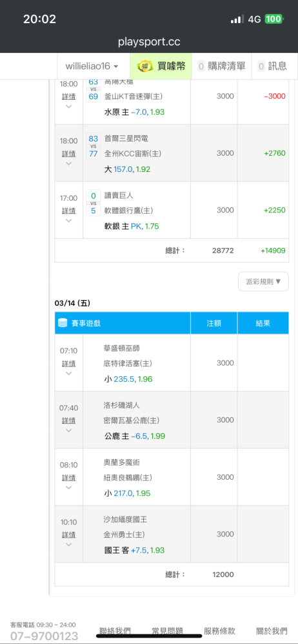Select the 小 235.5, 1.96 bet line
This screenshot has height=644, width=298.
[x=128, y=379]
